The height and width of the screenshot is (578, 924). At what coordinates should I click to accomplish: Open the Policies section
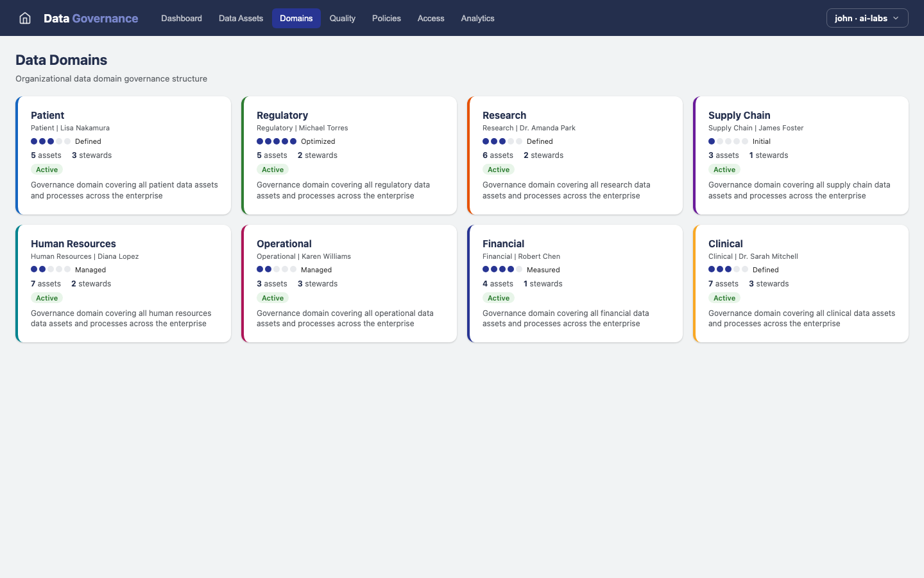click(386, 18)
